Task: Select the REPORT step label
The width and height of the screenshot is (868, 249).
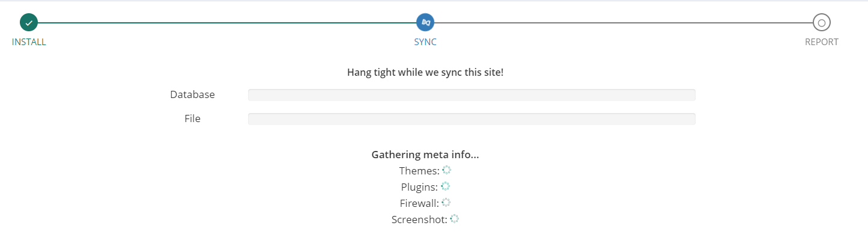Action: coord(822,42)
